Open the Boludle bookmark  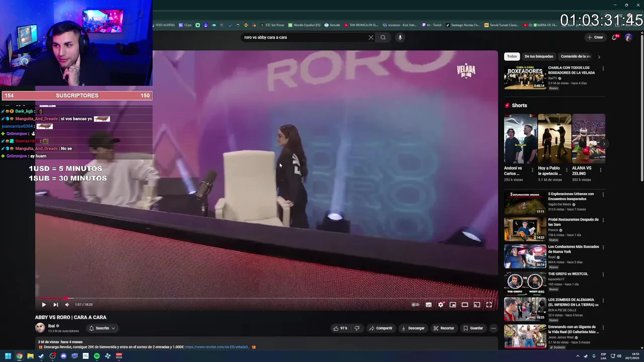click(333, 25)
